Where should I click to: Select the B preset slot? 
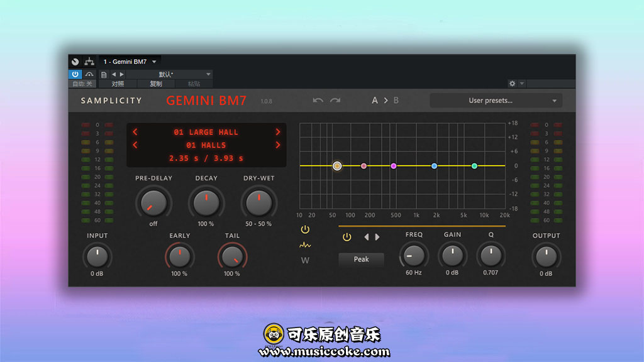(396, 101)
